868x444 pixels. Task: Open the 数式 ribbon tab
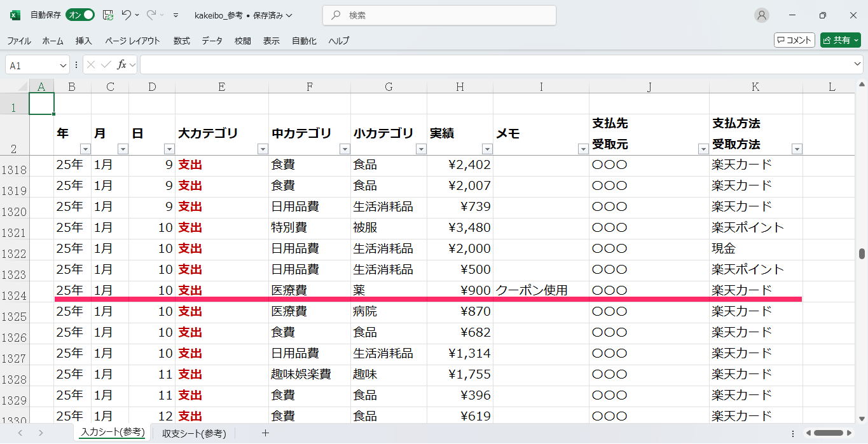pyautogui.click(x=181, y=41)
